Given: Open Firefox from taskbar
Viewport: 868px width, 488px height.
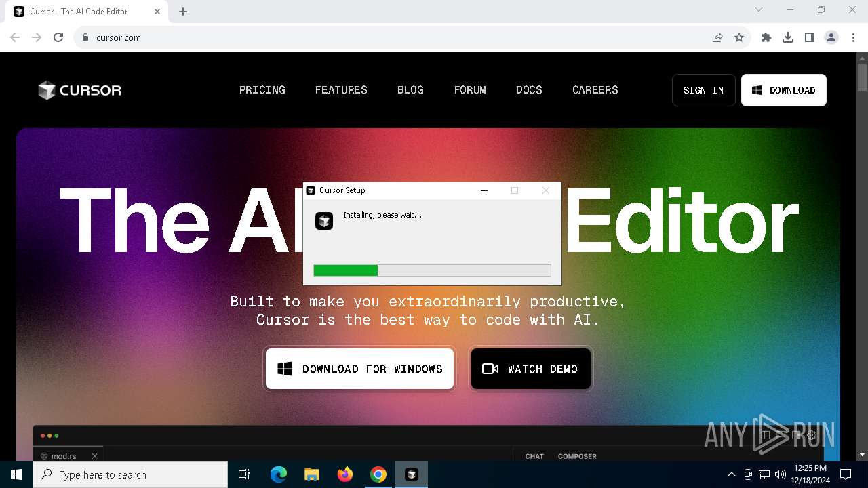Looking at the screenshot, I should (x=345, y=474).
